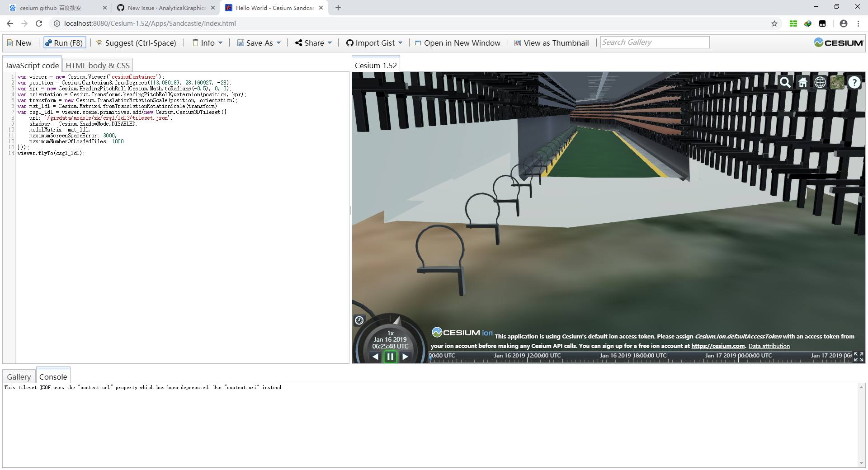Open the base imagery layer picker
This screenshot has width=868, height=470.
coord(838,83)
